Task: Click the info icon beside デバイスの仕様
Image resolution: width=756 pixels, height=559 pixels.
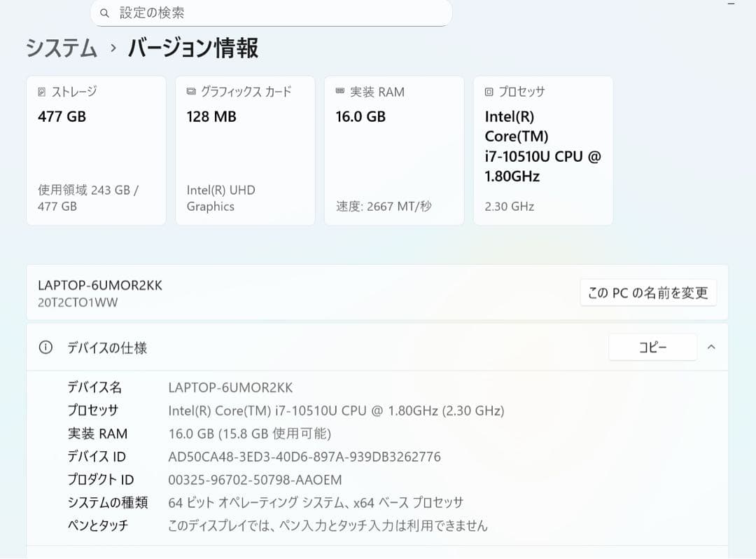Action: (x=45, y=347)
